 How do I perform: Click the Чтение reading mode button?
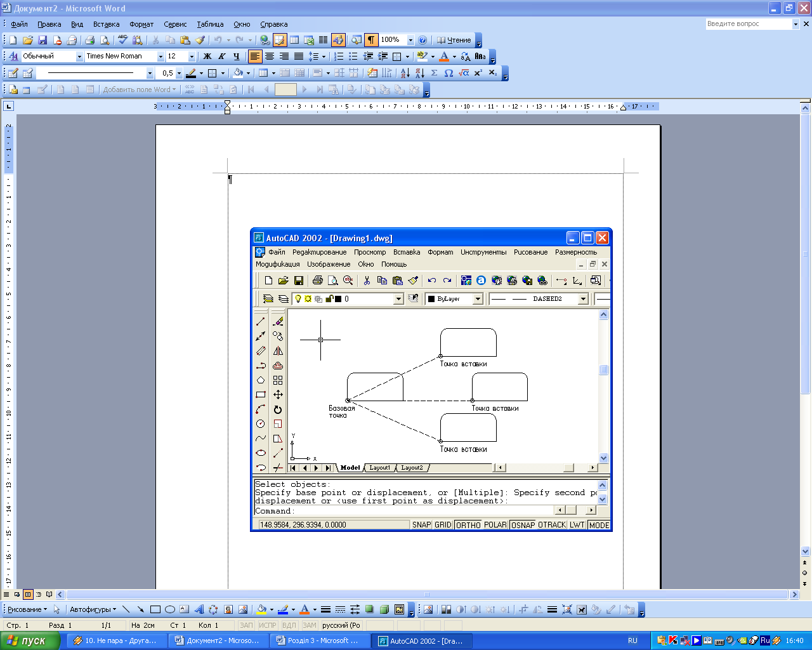click(454, 40)
